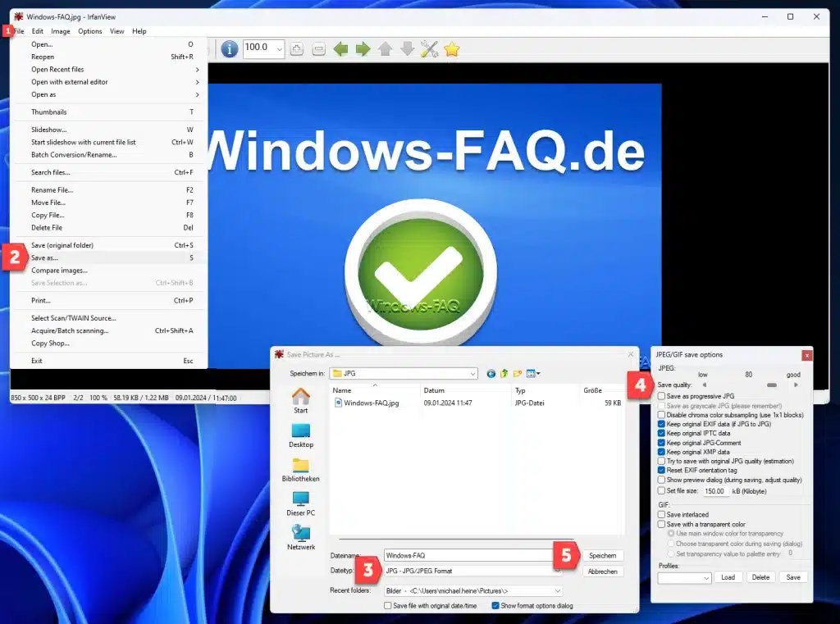Open the Image menu
Viewport: 840px width, 624px height.
[x=61, y=31]
